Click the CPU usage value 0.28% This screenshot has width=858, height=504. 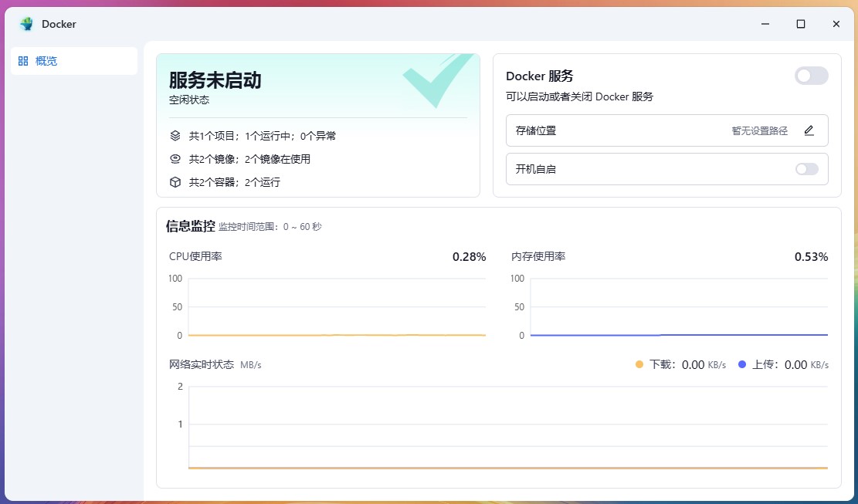[469, 257]
